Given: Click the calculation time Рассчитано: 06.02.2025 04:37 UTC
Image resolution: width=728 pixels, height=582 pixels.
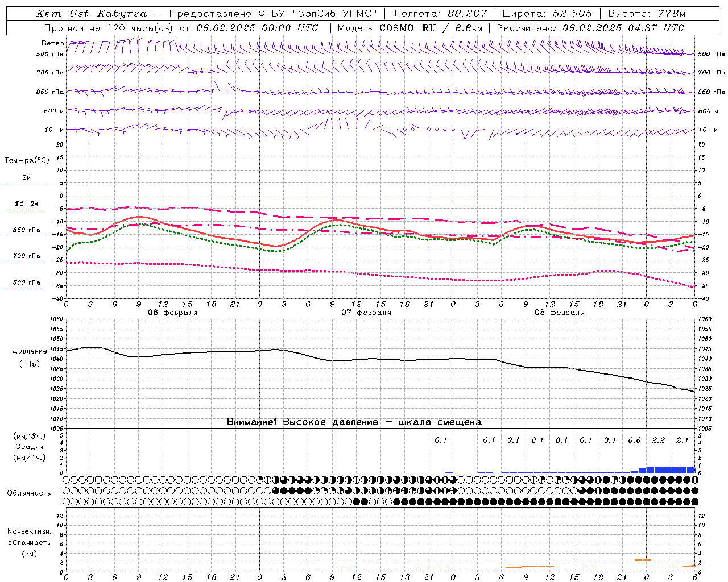Looking at the screenshot, I should coord(590,28).
